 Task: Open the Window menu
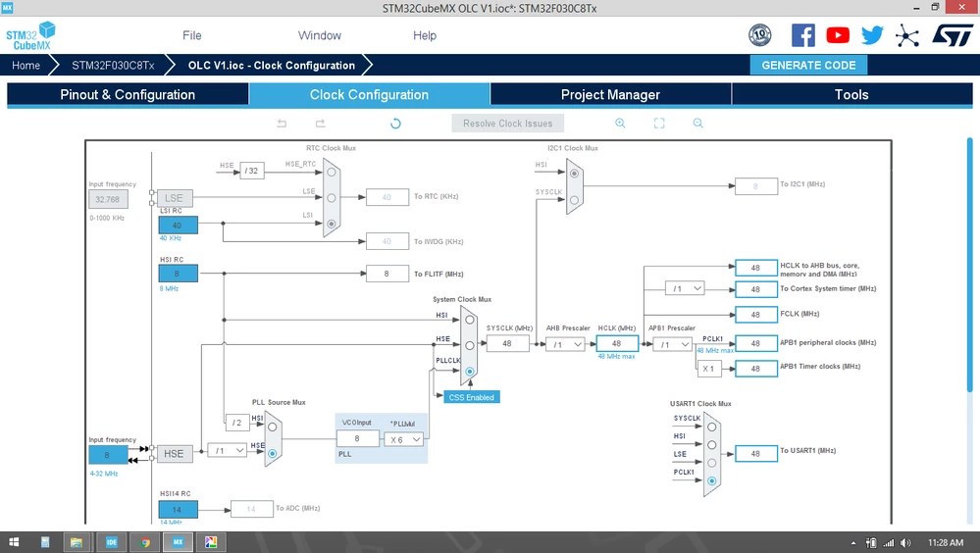(320, 35)
